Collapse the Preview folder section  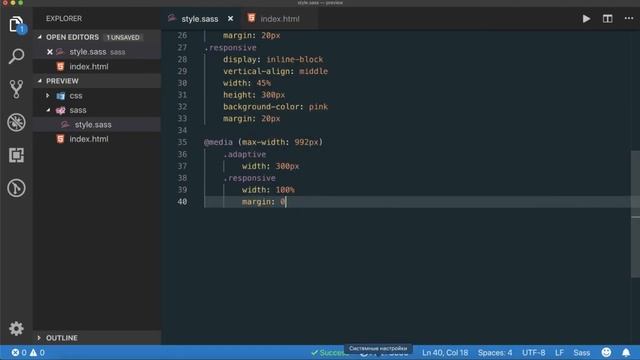[x=40, y=81]
